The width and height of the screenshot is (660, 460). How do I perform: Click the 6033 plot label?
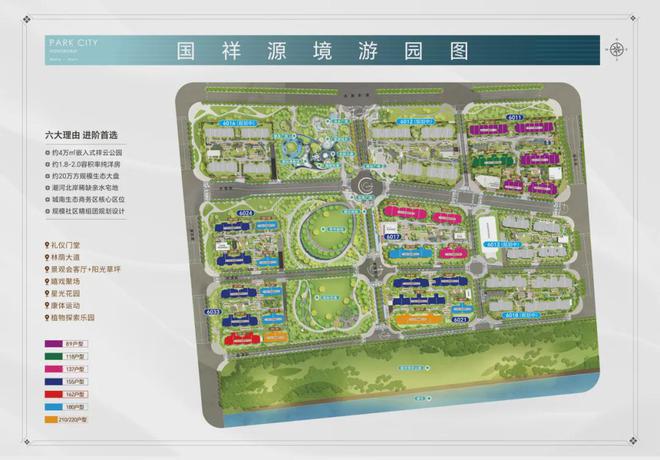(x=214, y=311)
